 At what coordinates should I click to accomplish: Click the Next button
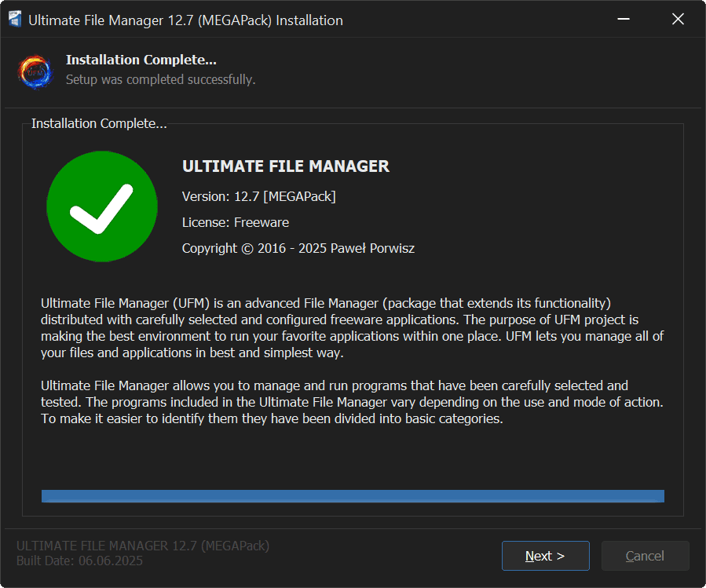point(545,556)
